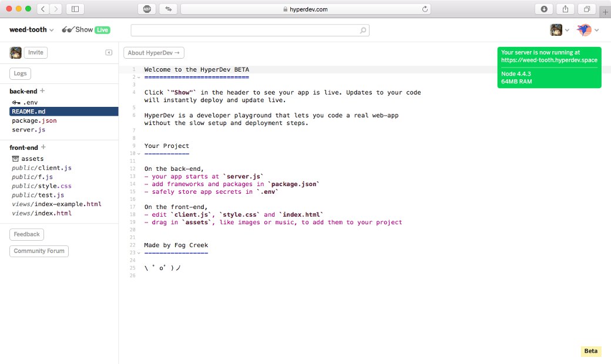The width and height of the screenshot is (611, 364).
Task: Collapse the fold arrow at line 10
Action: pos(139,153)
